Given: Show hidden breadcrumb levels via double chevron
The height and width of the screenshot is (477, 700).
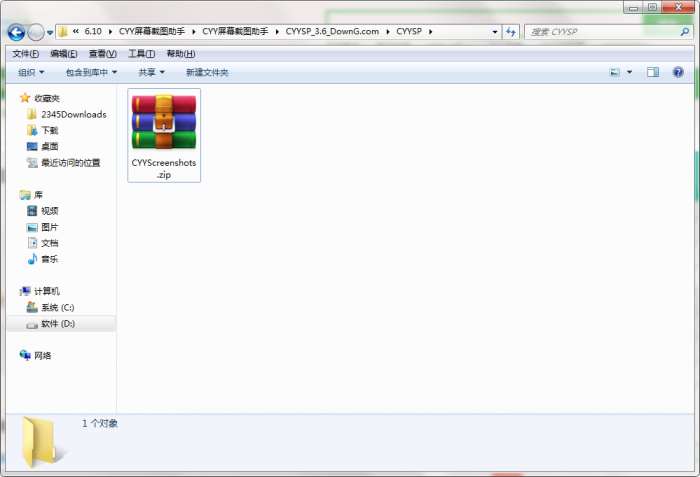Looking at the screenshot, I should point(76,31).
